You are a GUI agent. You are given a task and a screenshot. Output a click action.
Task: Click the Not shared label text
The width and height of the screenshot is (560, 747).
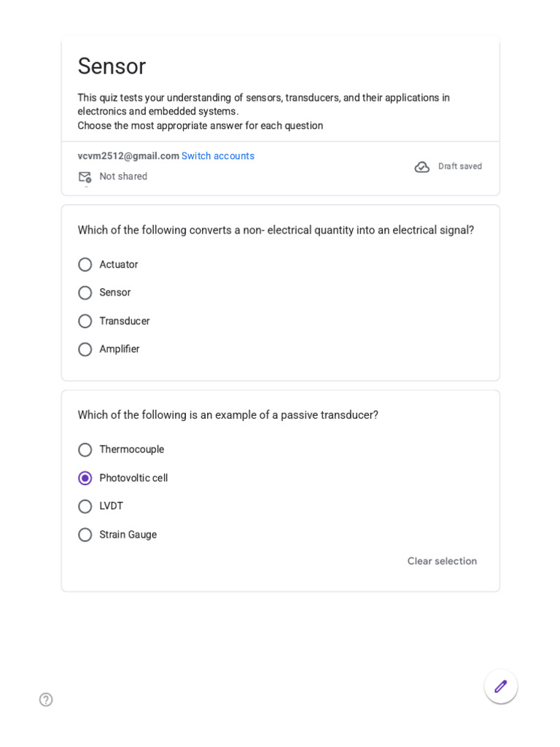123,177
